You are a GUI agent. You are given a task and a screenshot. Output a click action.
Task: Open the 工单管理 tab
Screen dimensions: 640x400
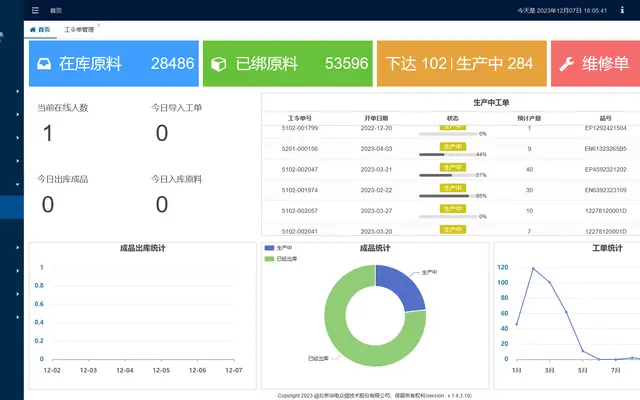point(79,29)
